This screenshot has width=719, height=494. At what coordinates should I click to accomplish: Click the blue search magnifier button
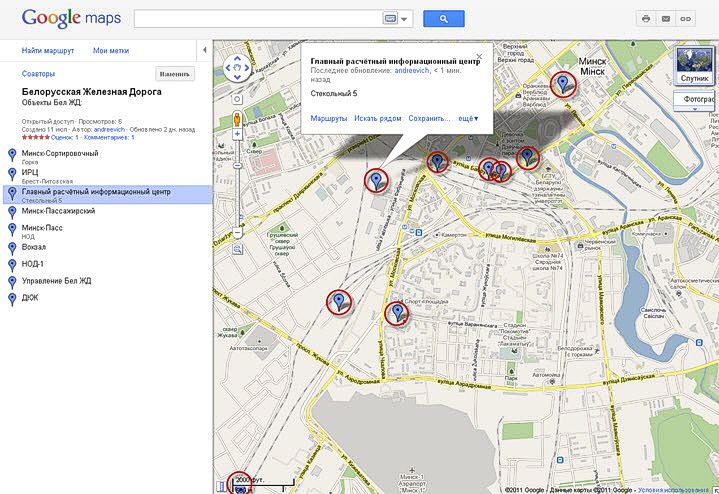click(443, 19)
